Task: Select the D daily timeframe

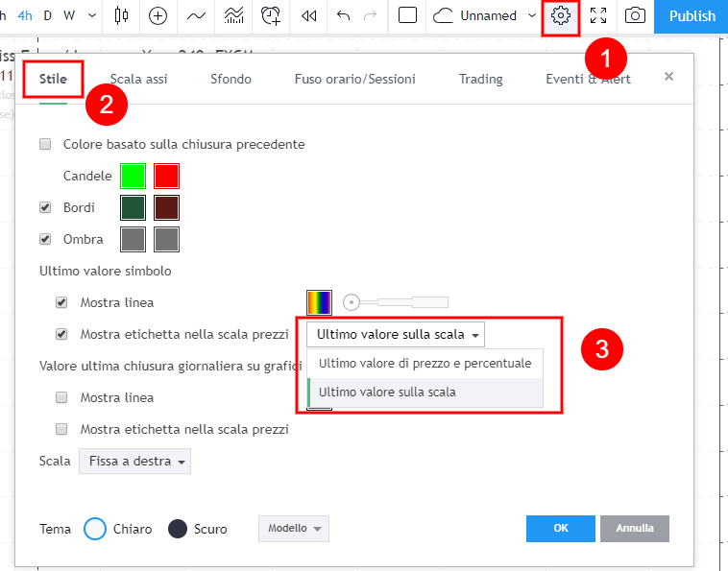Action: click(x=47, y=15)
